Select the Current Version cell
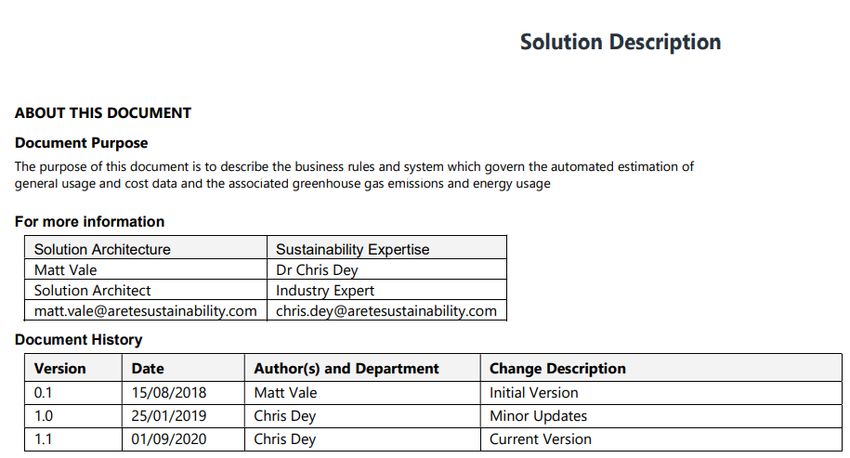850x458 pixels. point(661,439)
